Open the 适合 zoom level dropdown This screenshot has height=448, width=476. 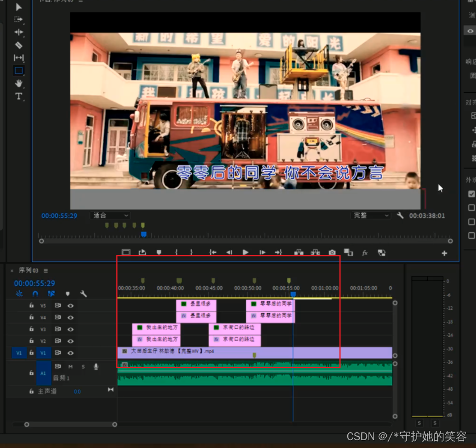(111, 215)
